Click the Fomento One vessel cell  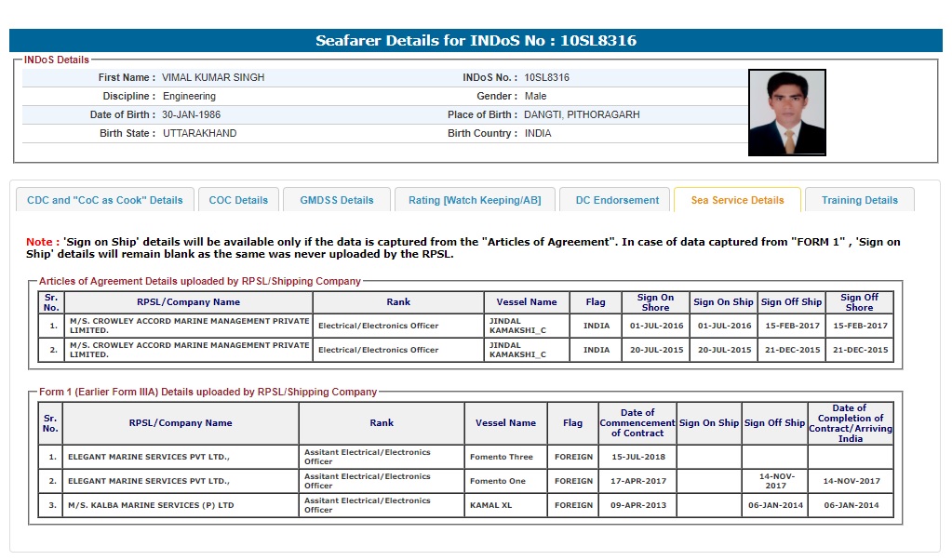(505, 481)
